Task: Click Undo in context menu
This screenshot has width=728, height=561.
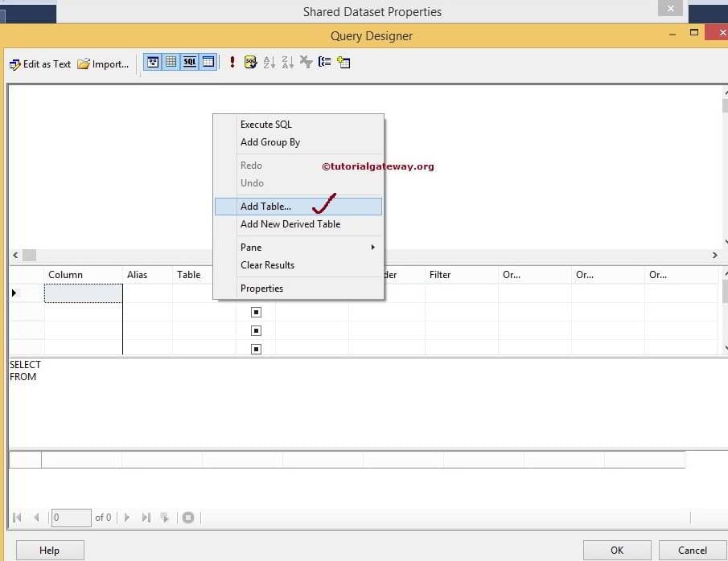Action: 298,182
